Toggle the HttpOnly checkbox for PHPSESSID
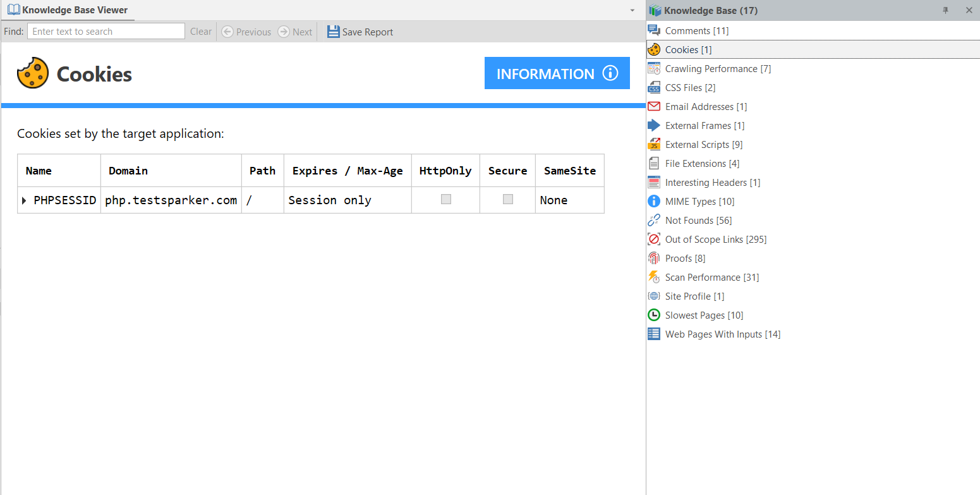980x495 pixels. pos(445,199)
